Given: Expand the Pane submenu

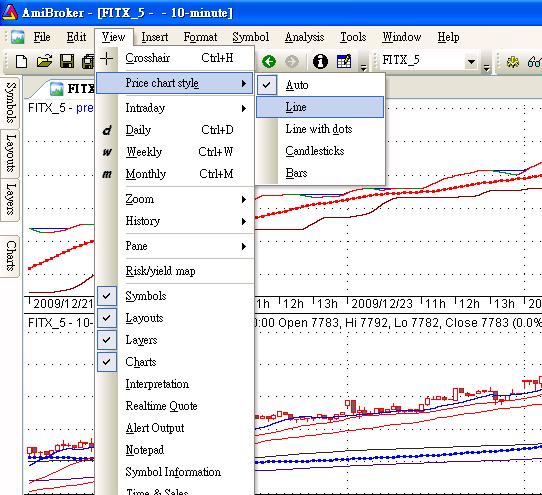Looking at the screenshot, I should click(175, 246).
